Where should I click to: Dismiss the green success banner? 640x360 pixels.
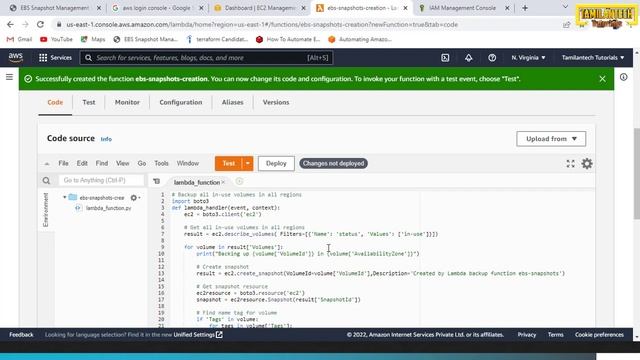pos(602,79)
